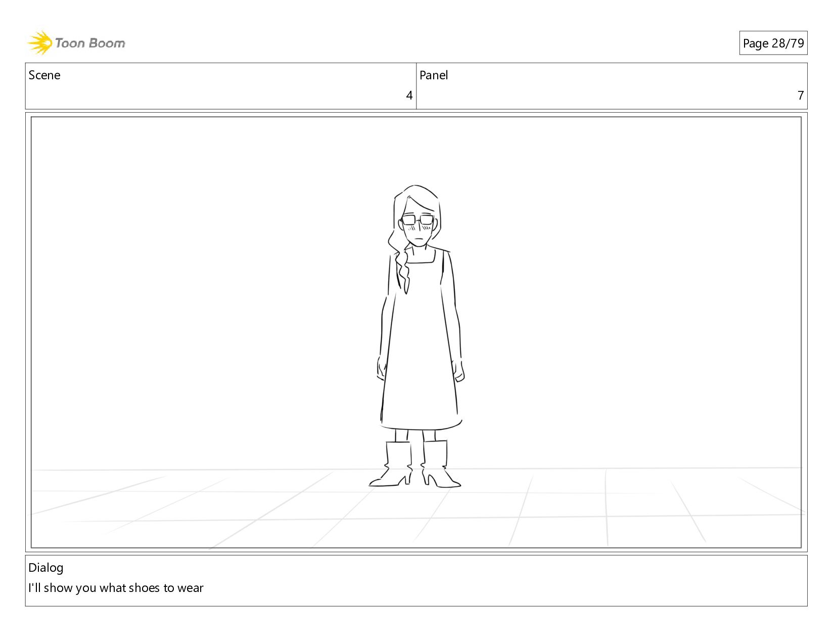Click panel number 7
Viewport: 834px width, 644px height.
pos(800,95)
